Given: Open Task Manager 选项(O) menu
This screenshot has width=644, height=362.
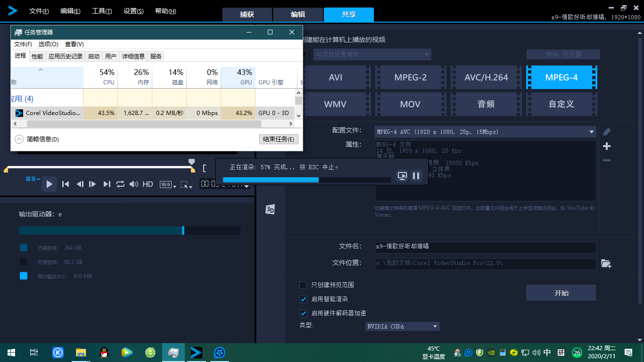Looking at the screenshot, I should click(x=48, y=44).
